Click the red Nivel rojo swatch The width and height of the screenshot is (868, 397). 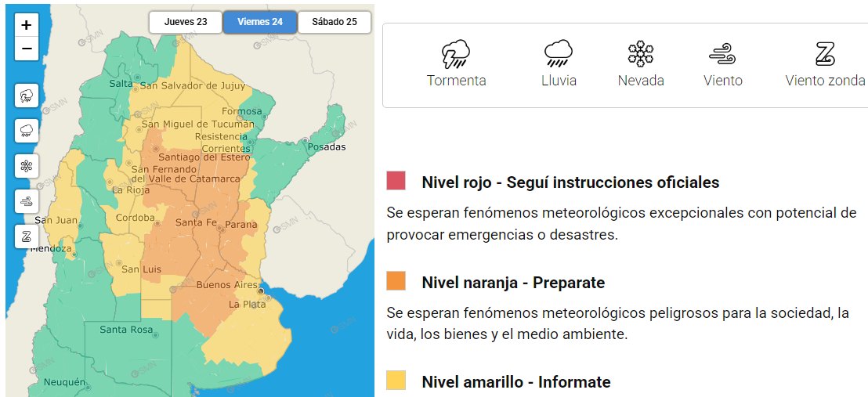pos(396,181)
